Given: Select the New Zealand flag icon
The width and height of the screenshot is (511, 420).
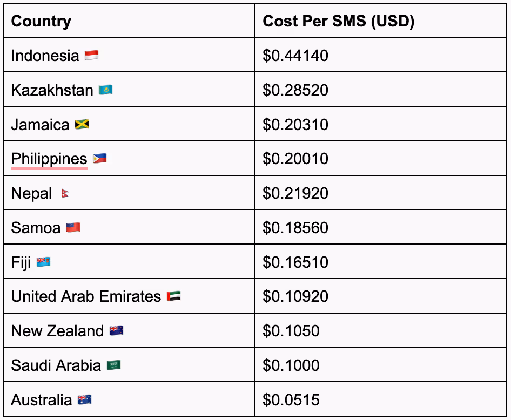Looking at the screenshot, I should [116, 331].
